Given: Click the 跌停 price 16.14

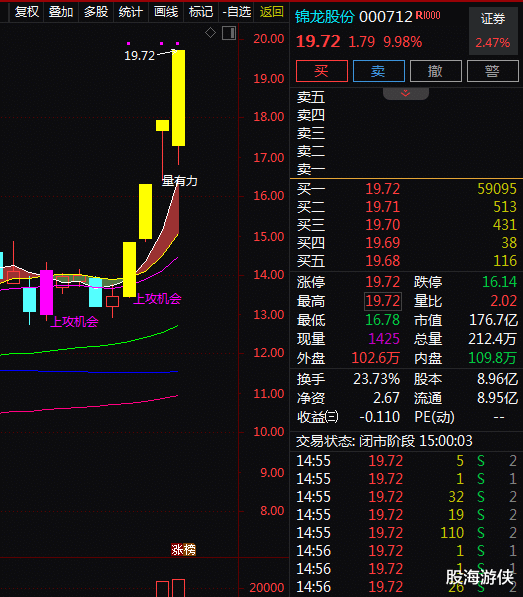Looking at the screenshot, I should point(499,282).
